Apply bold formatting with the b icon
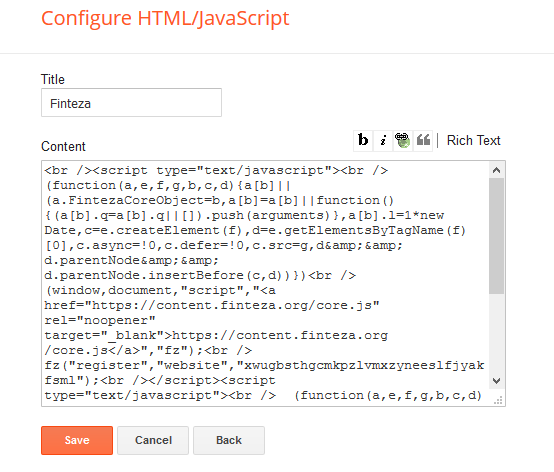 (x=363, y=140)
